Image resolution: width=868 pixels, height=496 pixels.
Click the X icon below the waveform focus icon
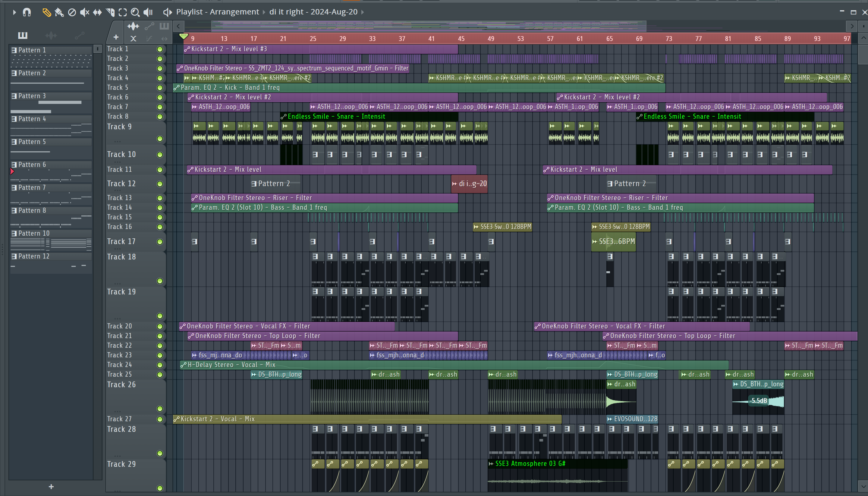pyautogui.click(x=133, y=39)
